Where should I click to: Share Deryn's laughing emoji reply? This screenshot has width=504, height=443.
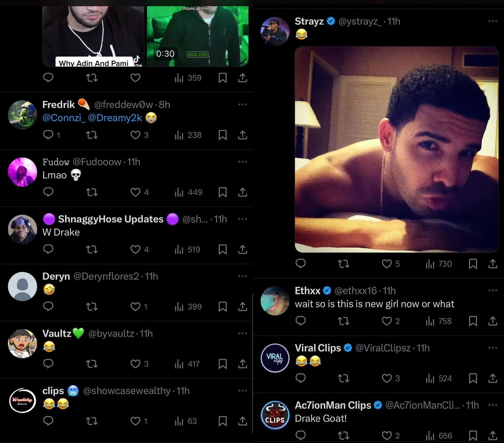point(242,307)
